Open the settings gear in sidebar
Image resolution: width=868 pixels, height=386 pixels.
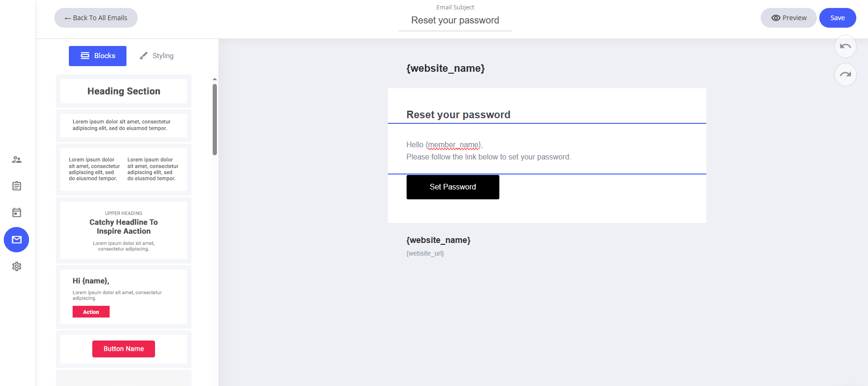(x=17, y=266)
